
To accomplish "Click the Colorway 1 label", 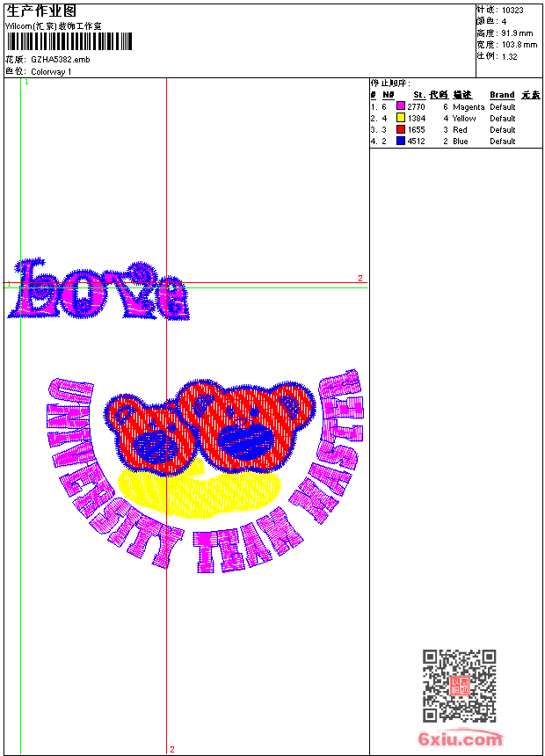I will (x=51, y=71).
